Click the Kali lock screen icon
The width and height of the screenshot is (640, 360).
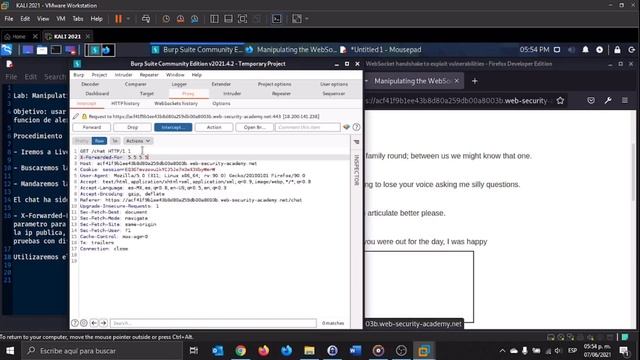click(x=617, y=49)
